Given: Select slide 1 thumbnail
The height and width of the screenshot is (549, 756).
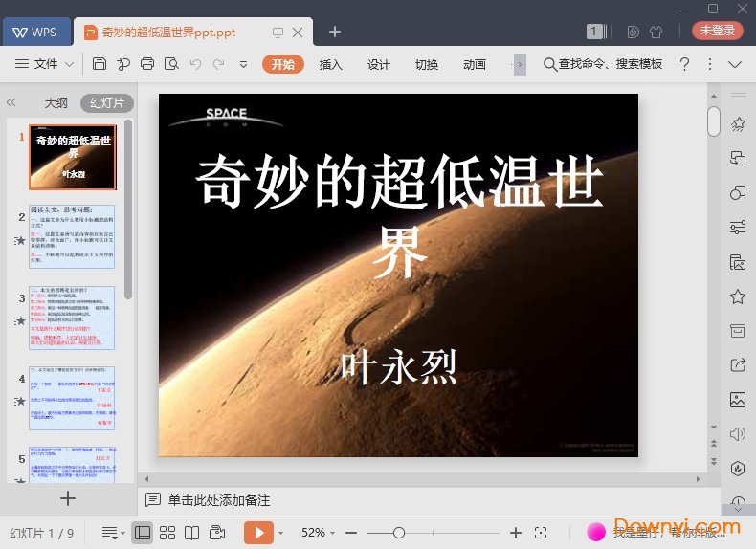Looking at the screenshot, I should pyautogui.click(x=73, y=157).
